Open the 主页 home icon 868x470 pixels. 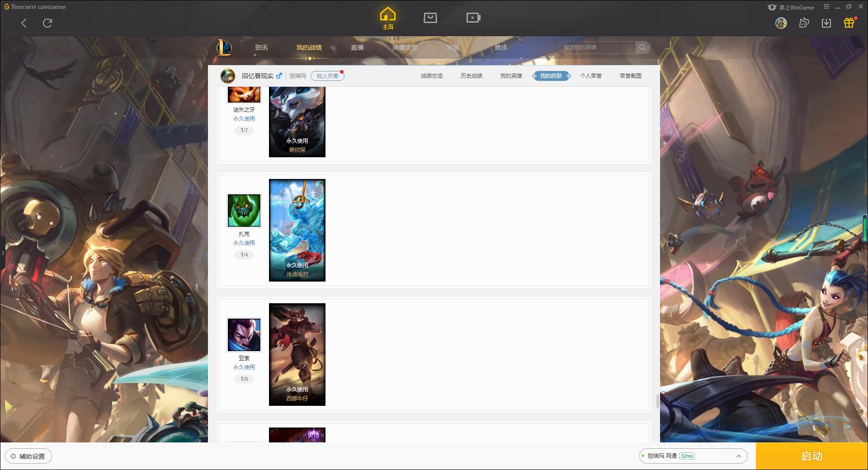click(x=388, y=19)
